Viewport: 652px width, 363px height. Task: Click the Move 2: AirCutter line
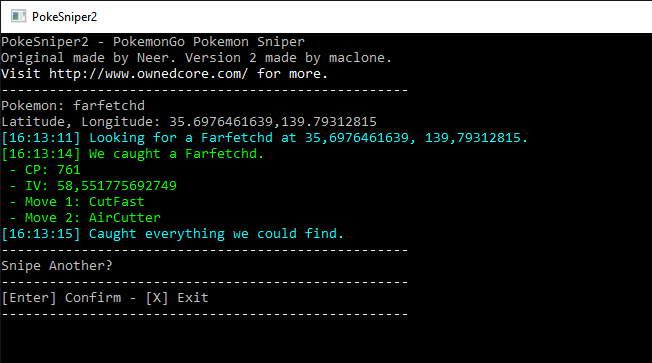click(85, 218)
